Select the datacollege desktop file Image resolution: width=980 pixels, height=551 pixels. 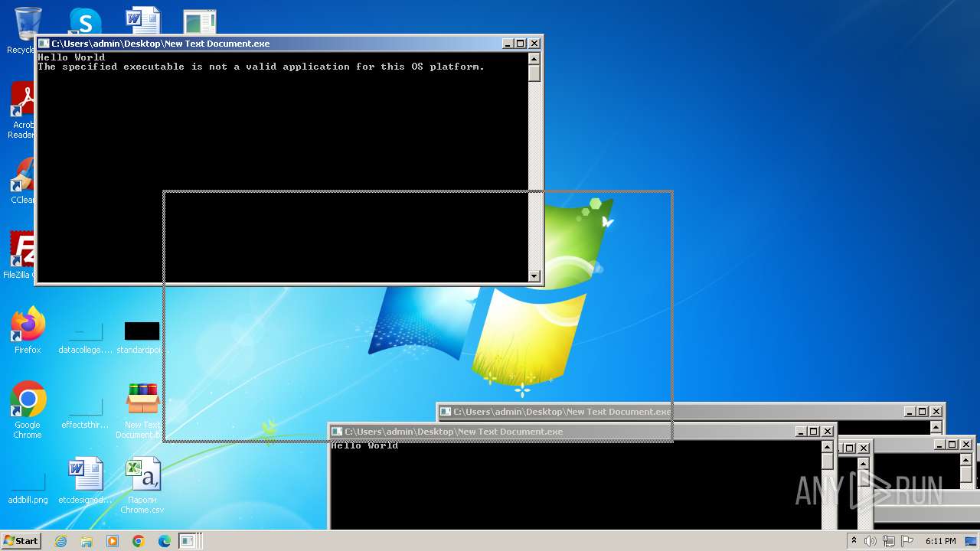click(x=85, y=338)
